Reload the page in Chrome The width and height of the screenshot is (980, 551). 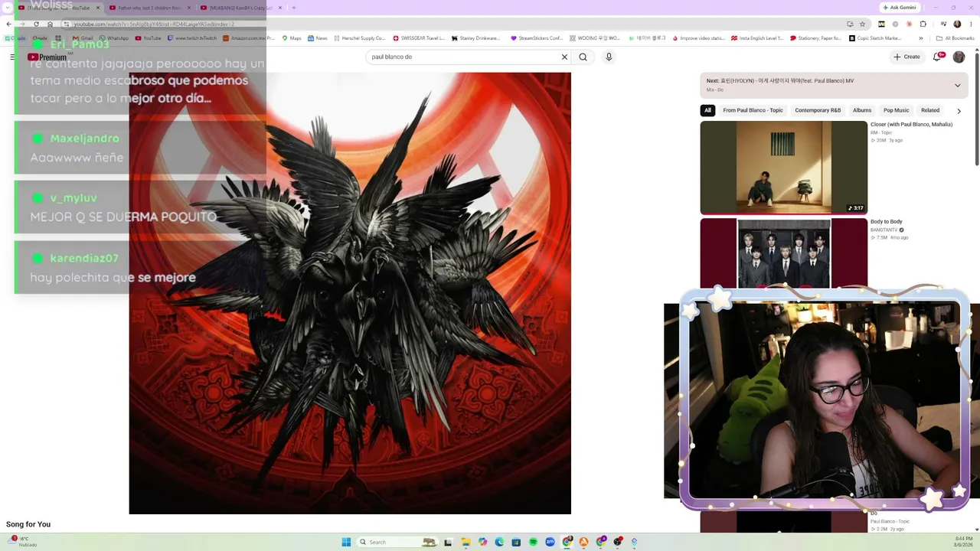[x=36, y=24]
